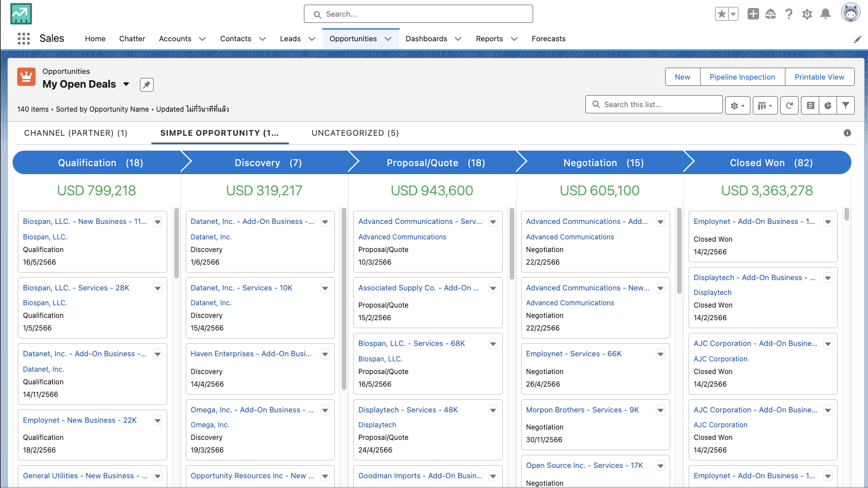Open Biospan, LLC. - Services - 28K opportunity
Image resolution: width=868 pixels, height=488 pixels.
pyautogui.click(x=76, y=288)
